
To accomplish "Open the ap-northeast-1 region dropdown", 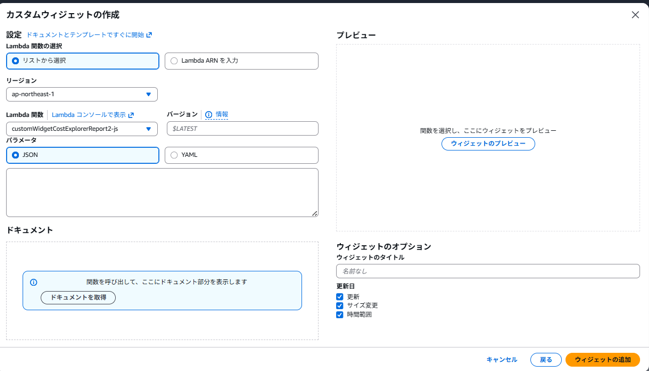I will 82,94.
